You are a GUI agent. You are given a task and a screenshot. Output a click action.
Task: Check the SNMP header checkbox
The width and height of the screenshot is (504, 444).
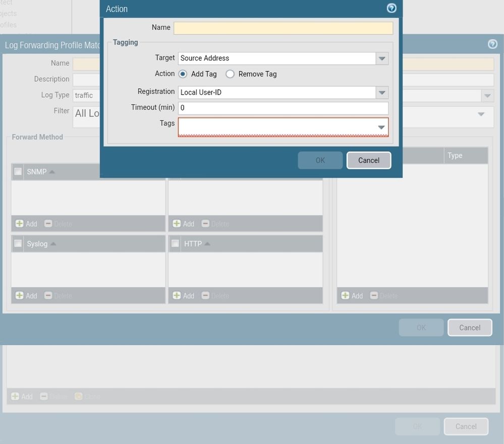18,172
